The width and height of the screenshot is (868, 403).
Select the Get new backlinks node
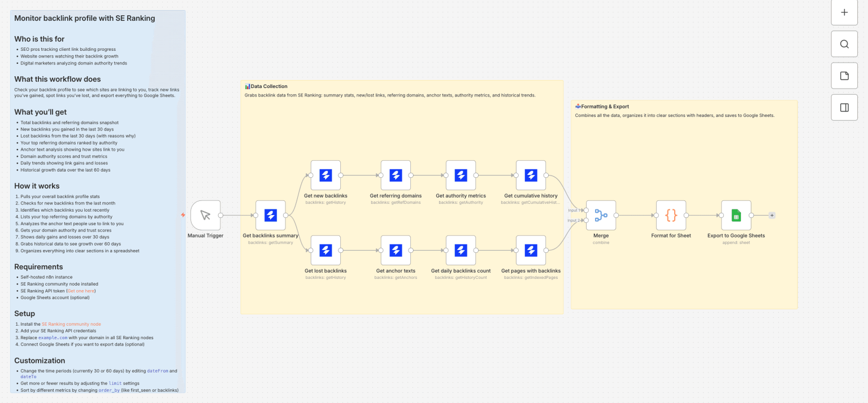[x=325, y=175]
